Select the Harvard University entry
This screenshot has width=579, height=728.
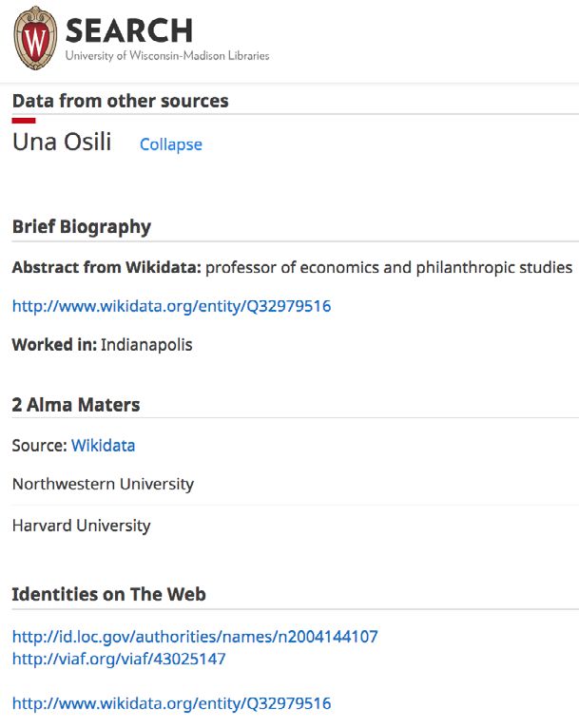pyautogui.click(x=81, y=526)
